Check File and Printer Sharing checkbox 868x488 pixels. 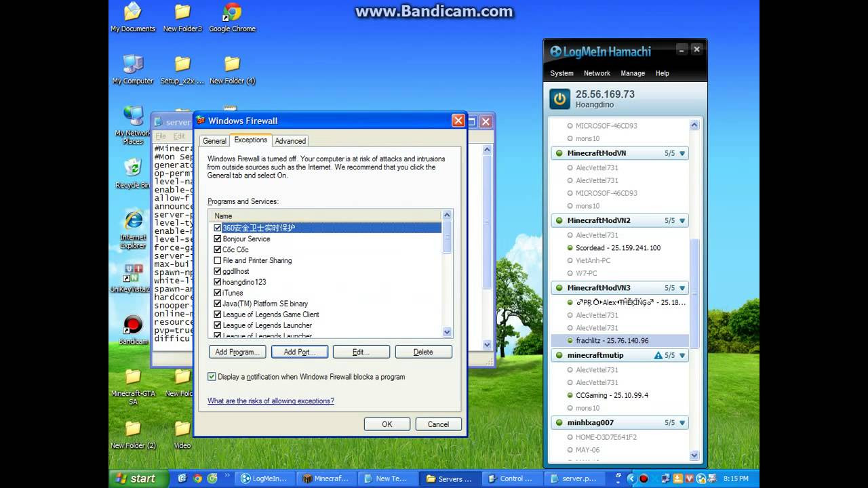pyautogui.click(x=218, y=260)
